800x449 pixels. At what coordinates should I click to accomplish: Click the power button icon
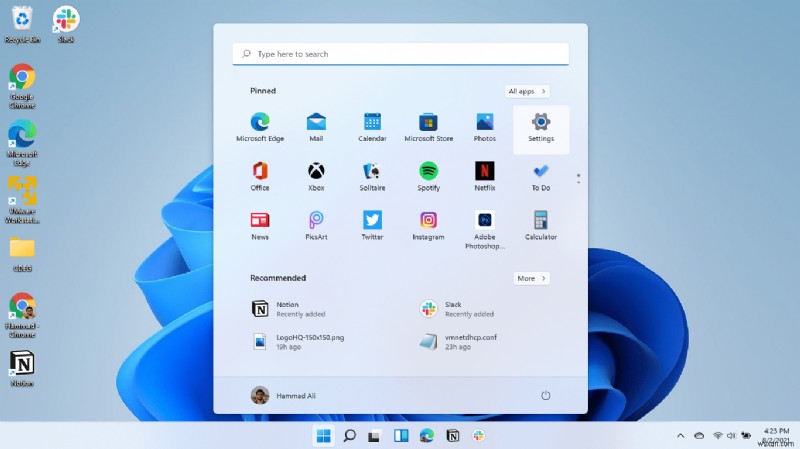coord(545,395)
